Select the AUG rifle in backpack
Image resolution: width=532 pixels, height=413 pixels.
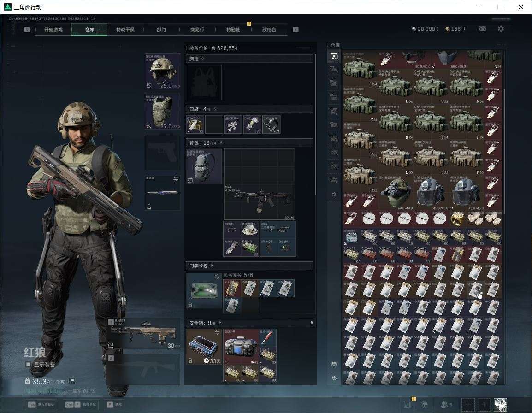[278, 230]
